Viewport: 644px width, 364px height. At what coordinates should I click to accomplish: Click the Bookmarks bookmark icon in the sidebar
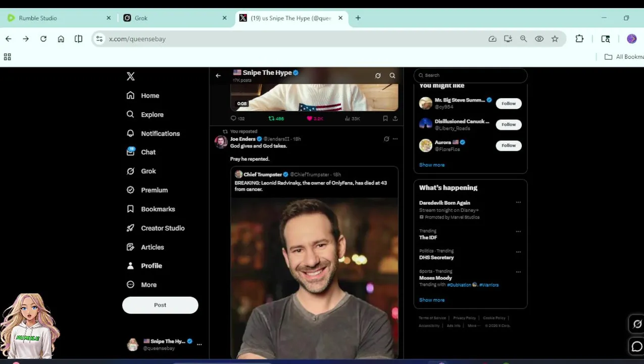click(x=130, y=209)
